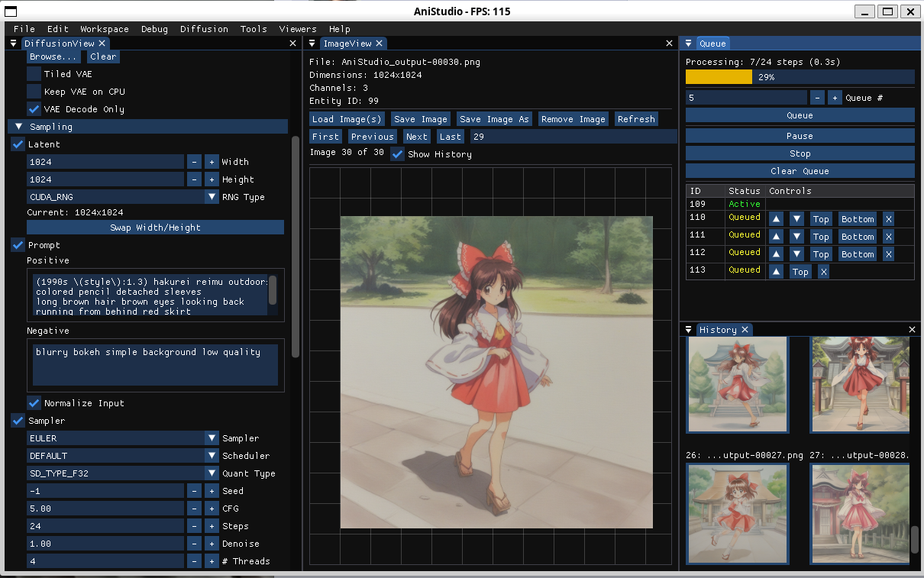Enable the Tiled VAE checkbox
The image size is (924, 578).
coord(34,74)
